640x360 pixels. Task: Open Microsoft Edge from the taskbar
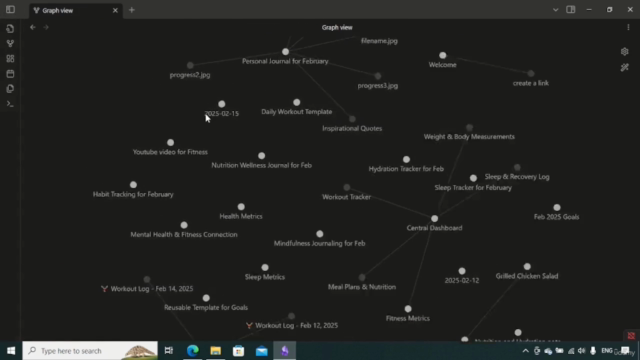[x=193, y=351]
